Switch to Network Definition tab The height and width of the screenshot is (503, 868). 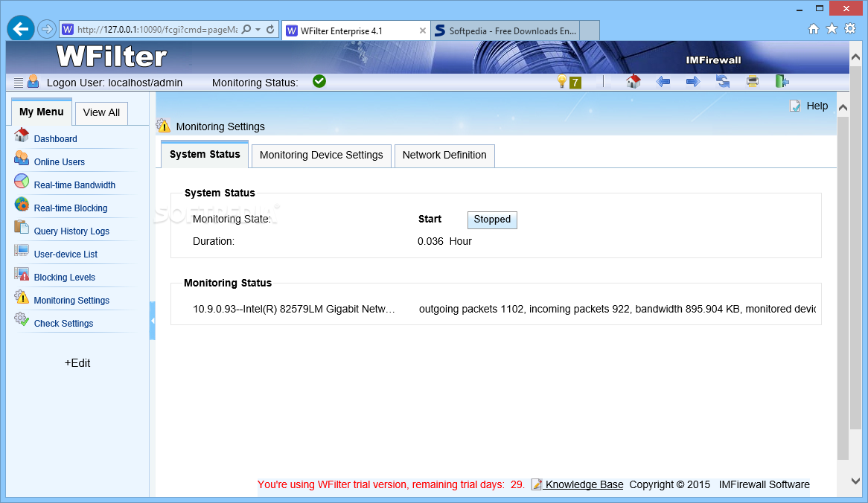[x=444, y=156]
